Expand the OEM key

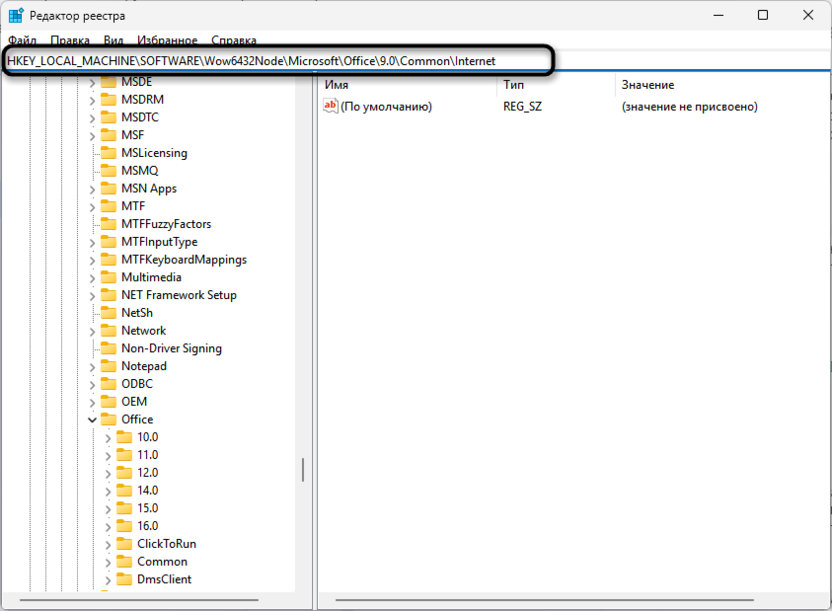(x=92, y=403)
